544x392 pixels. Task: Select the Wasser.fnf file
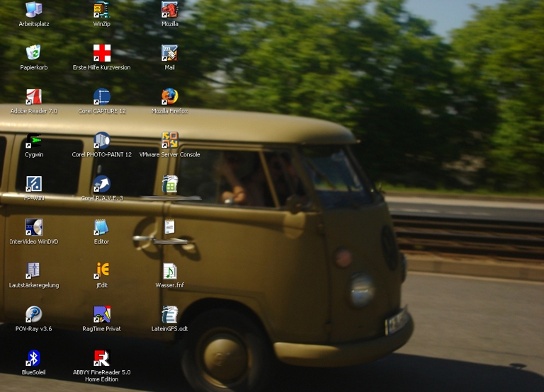(x=169, y=271)
